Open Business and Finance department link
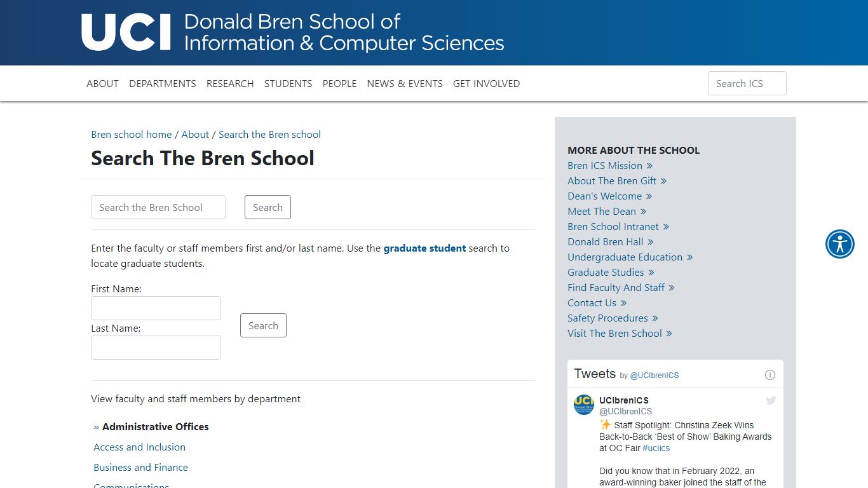Viewport: 868px width, 488px height. click(140, 468)
